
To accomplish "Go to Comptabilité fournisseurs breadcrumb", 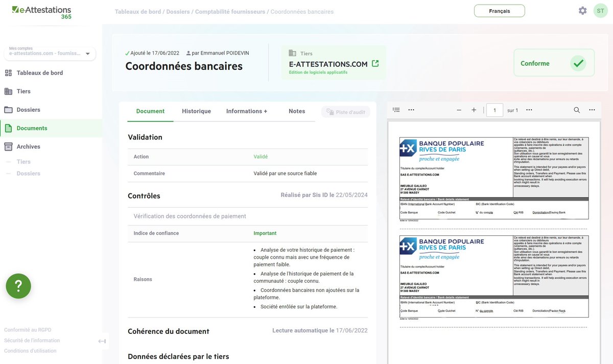I will click(x=230, y=12).
